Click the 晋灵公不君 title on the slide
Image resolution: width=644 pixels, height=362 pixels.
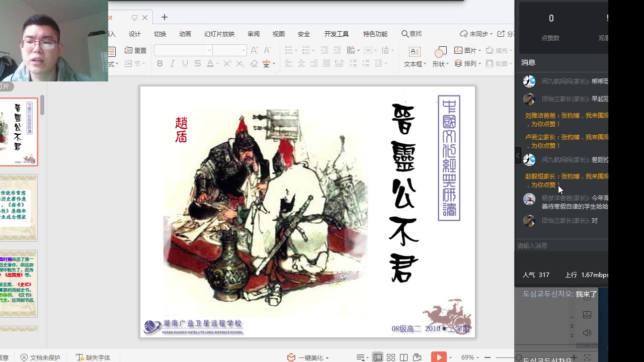pos(404,193)
